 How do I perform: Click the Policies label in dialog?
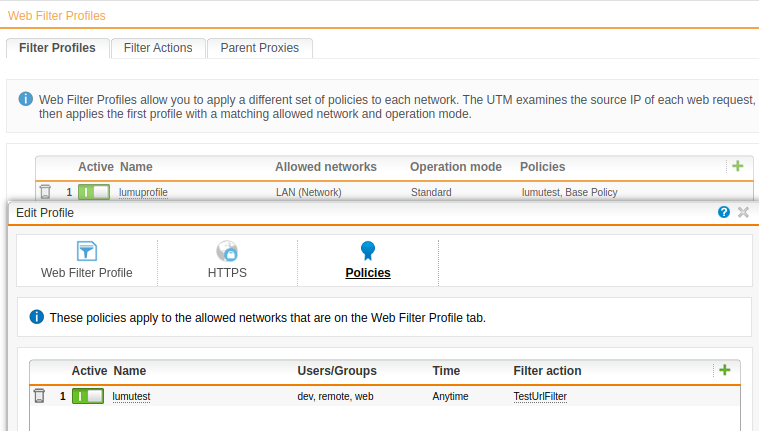point(367,272)
